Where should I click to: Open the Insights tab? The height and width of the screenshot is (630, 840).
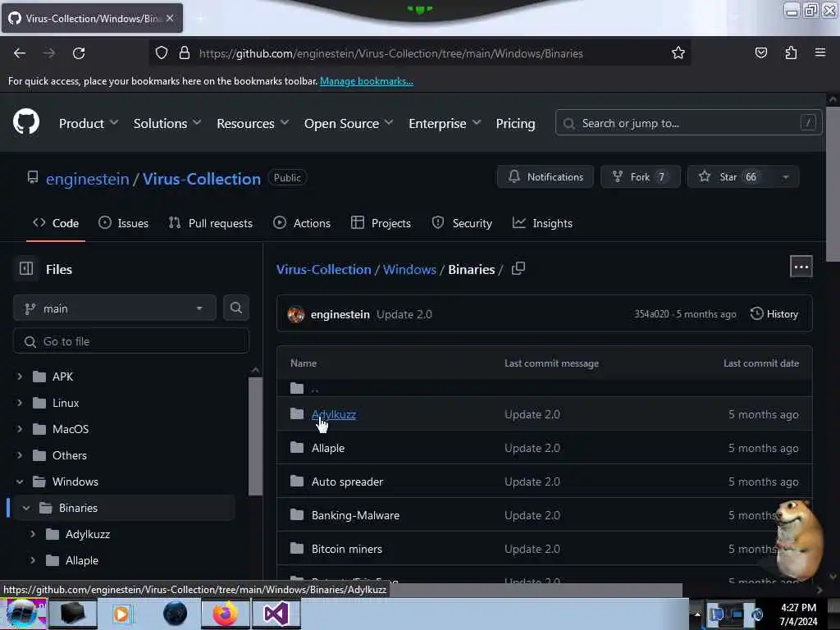[542, 223]
